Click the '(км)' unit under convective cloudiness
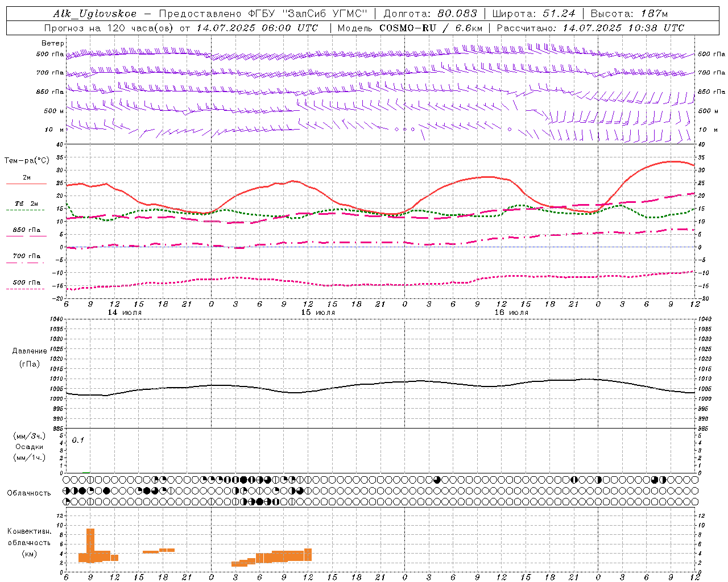The image size is (728, 582). click(30, 554)
